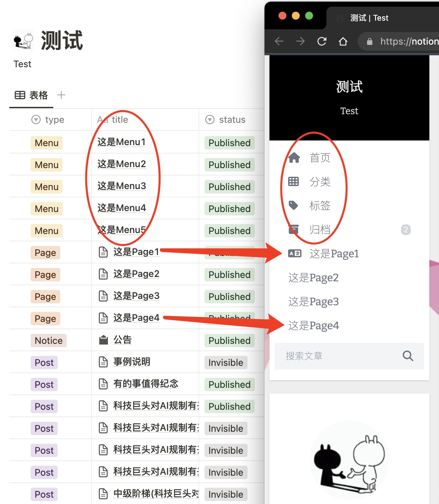This screenshot has width=439, height=504.
Task: Open the 这是Page3 sidebar link
Action: (x=313, y=301)
